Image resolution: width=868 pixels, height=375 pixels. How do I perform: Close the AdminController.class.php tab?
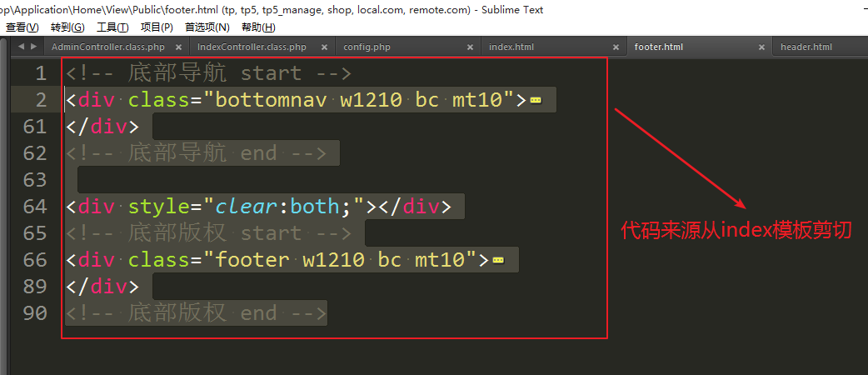(x=177, y=47)
